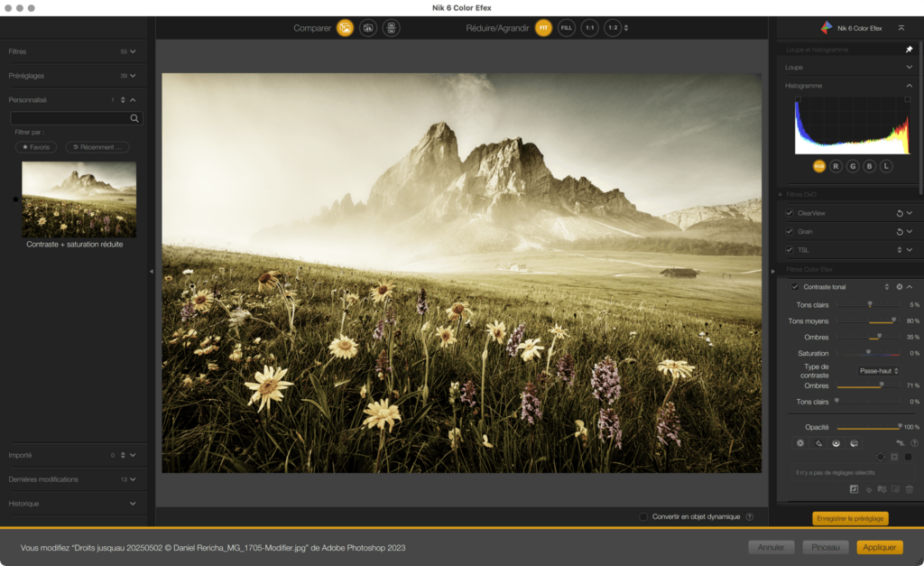Add the third selective adjustment tool
Viewport: 924px width, 566px height.
[836, 443]
